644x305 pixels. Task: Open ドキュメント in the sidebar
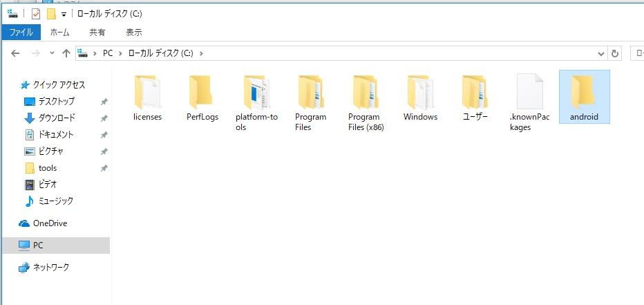click(x=49, y=134)
